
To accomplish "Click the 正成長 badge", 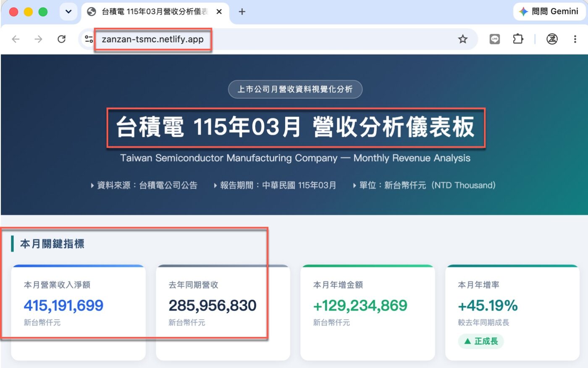I will click(481, 342).
